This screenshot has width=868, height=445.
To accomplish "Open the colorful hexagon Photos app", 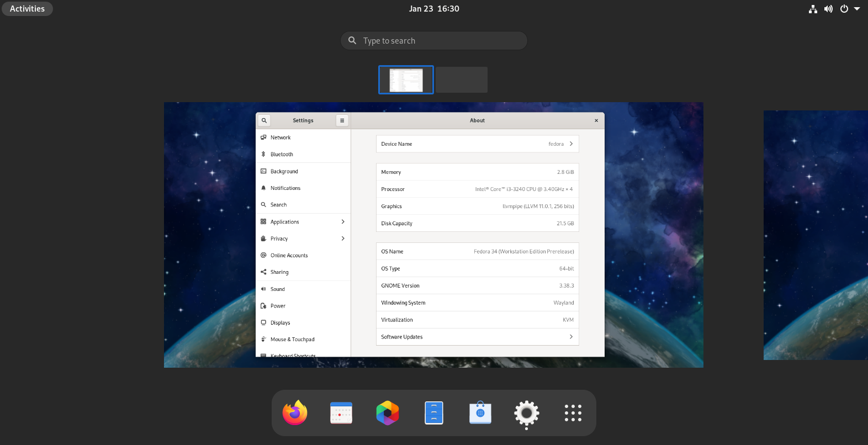I will 388,413.
